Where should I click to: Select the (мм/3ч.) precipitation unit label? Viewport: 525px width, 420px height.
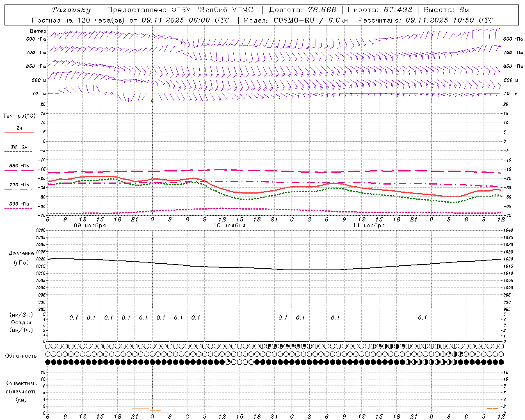tap(21, 315)
